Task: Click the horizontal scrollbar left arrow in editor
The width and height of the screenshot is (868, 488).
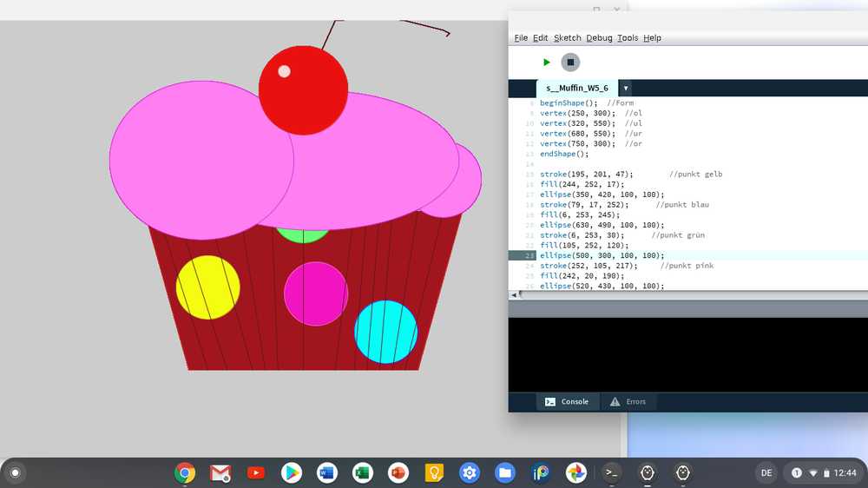Action: [x=513, y=295]
